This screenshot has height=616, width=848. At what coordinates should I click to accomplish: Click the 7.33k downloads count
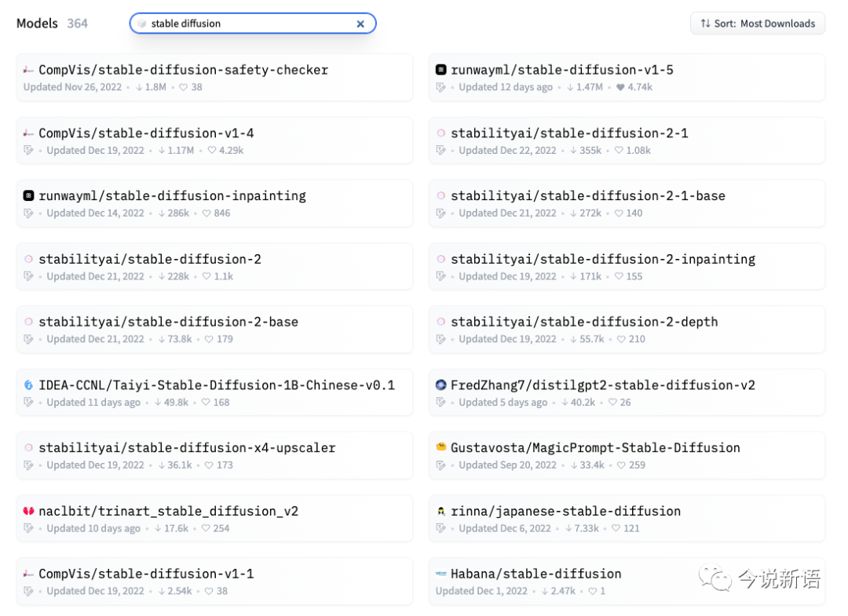(582, 528)
